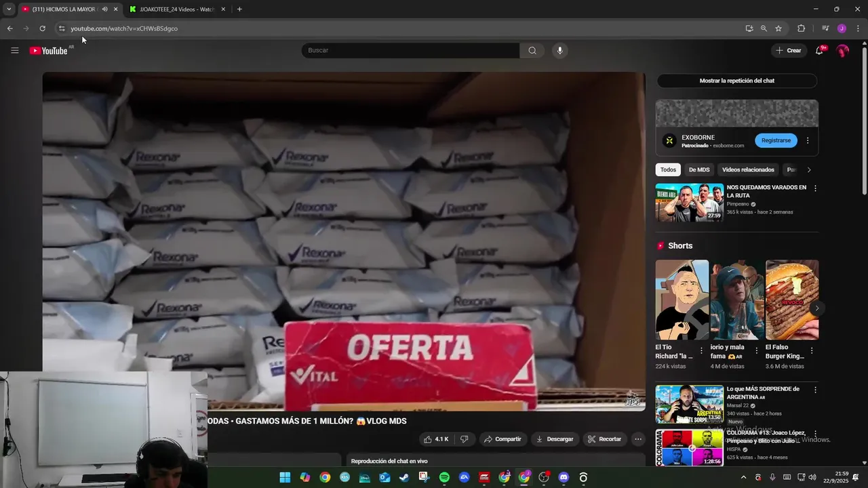The height and width of the screenshot is (488, 868).
Task: Click Compartir under the video
Action: pos(502,439)
